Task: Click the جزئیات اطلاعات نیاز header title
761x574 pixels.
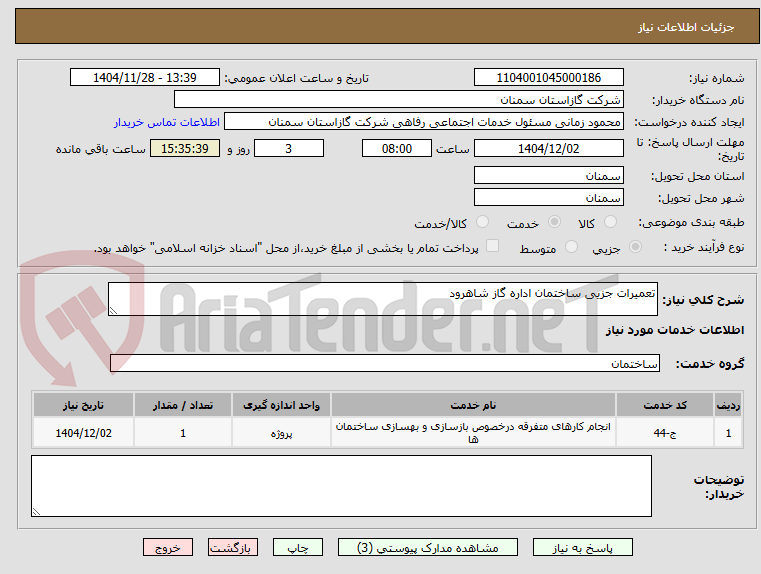Action: 686,27
